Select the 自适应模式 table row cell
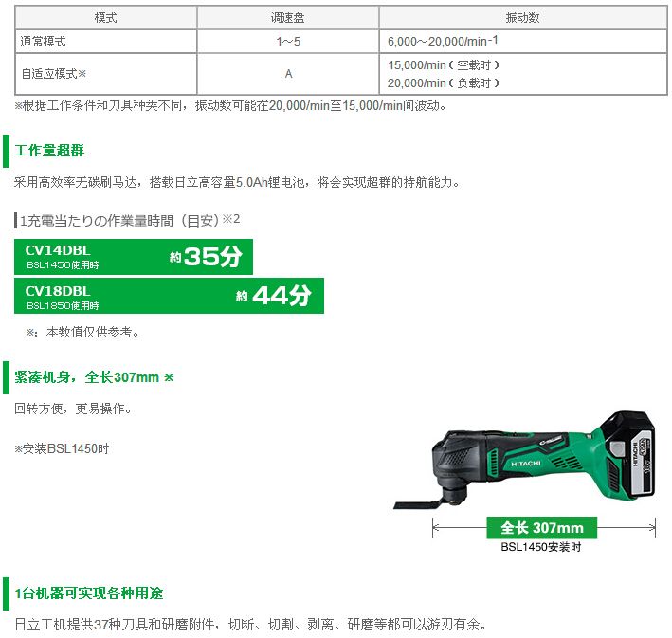 point(105,74)
